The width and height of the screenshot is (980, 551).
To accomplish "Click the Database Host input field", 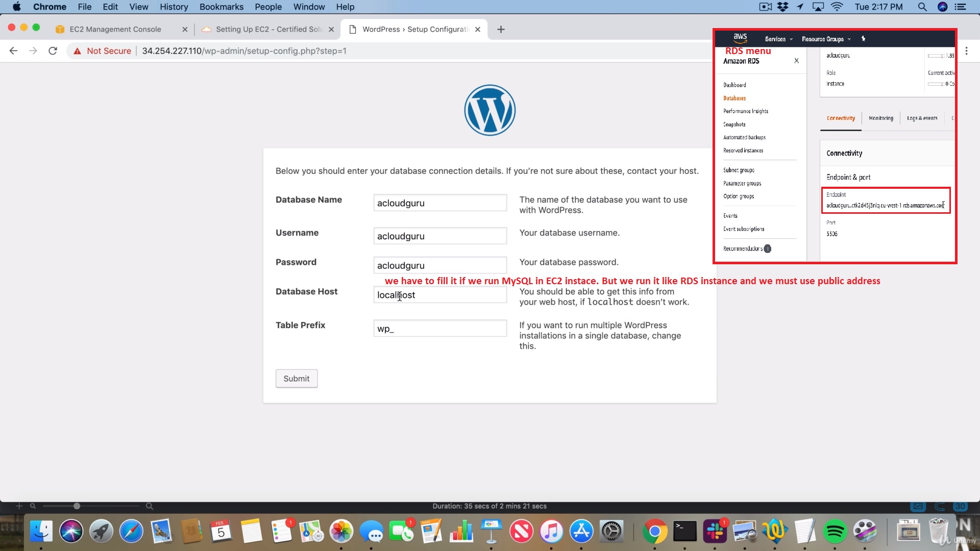I will point(440,295).
